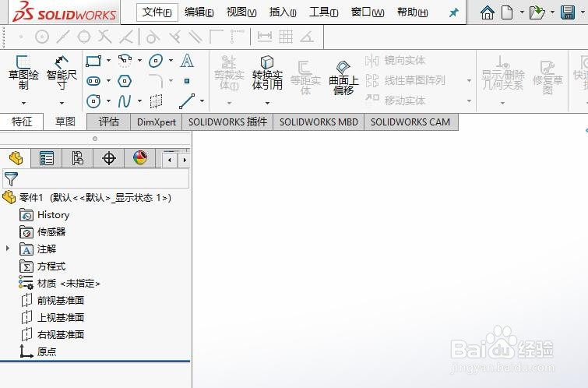Open the ellipse tool dropdown arrow
The width and height of the screenshot is (588, 388).
[x=171, y=61]
